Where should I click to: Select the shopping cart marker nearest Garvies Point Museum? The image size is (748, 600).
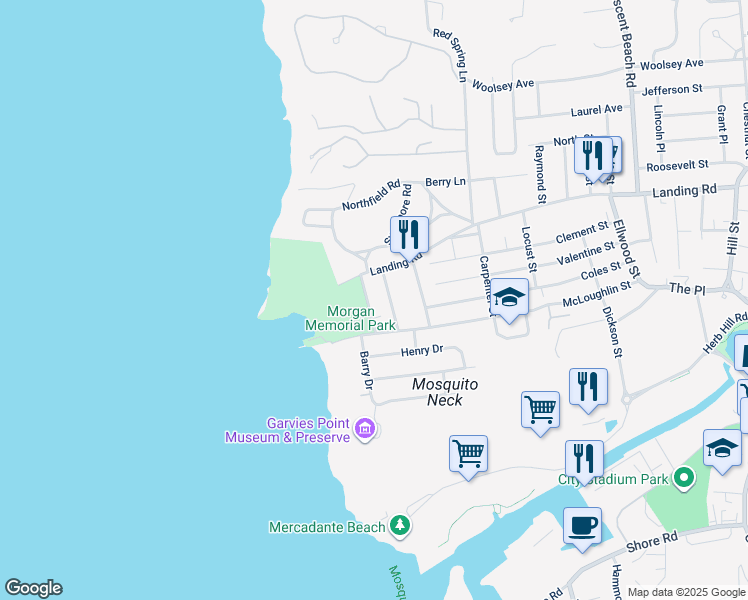click(x=468, y=454)
